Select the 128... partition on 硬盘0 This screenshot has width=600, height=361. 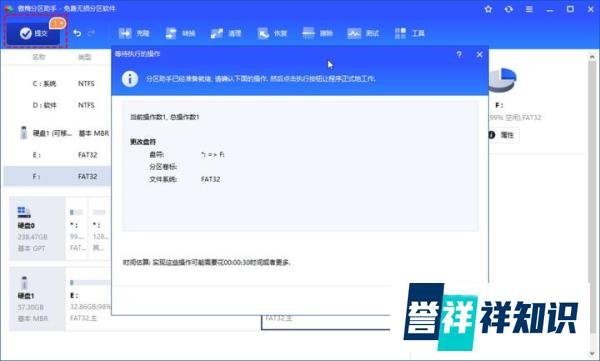click(x=100, y=229)
